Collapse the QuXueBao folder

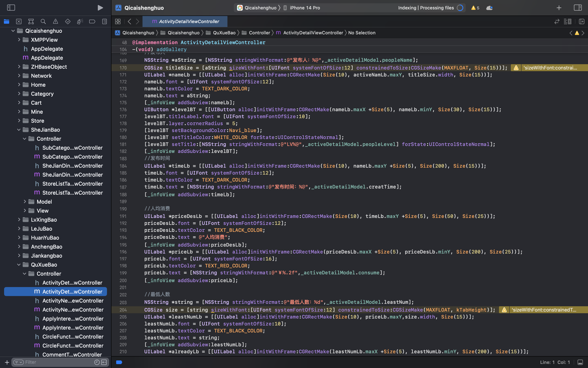pyautogui.click(x=19, y=265)
